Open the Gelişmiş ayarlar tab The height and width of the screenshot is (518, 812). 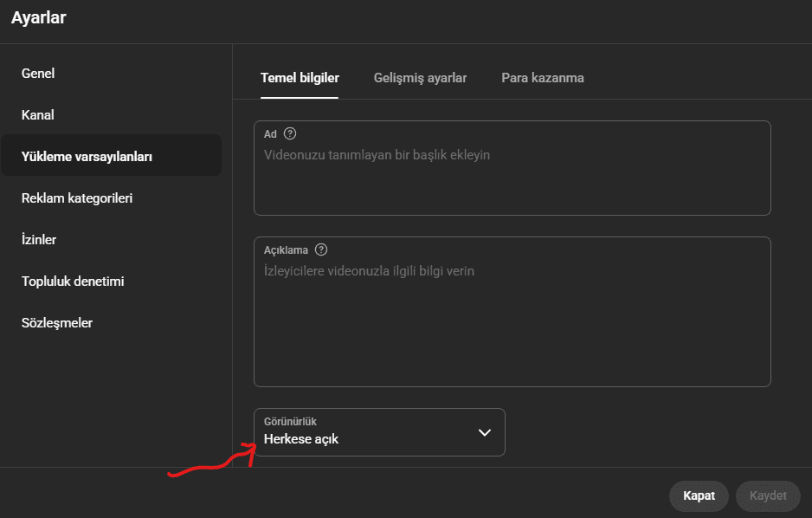coord(420,78)
